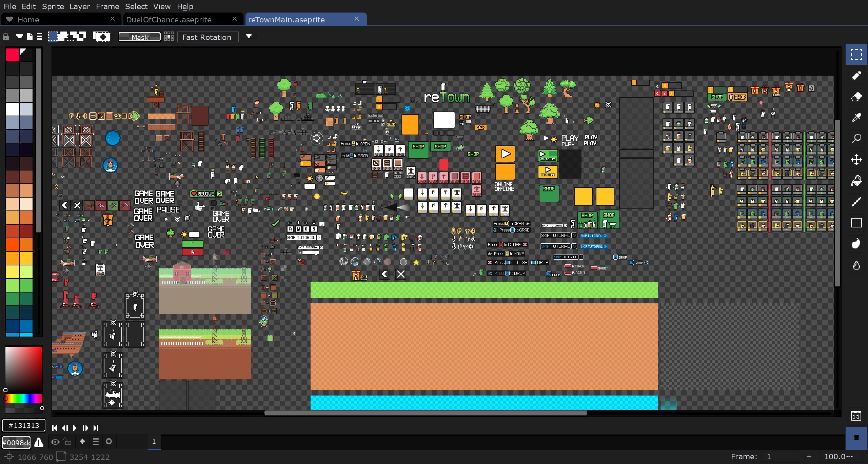This screenshot has height=464, width=868.
Task: Pick the Eyedropper tool
Action: pyautogui.click(x=856, y=118)
